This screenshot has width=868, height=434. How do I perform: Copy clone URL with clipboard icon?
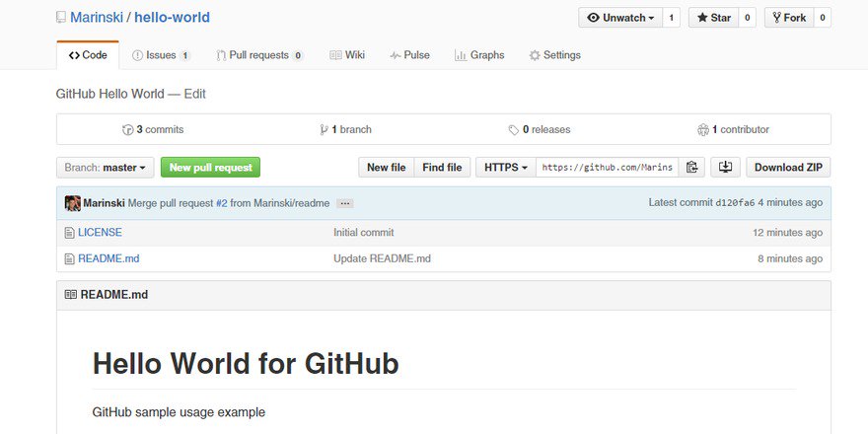point(691,167)
